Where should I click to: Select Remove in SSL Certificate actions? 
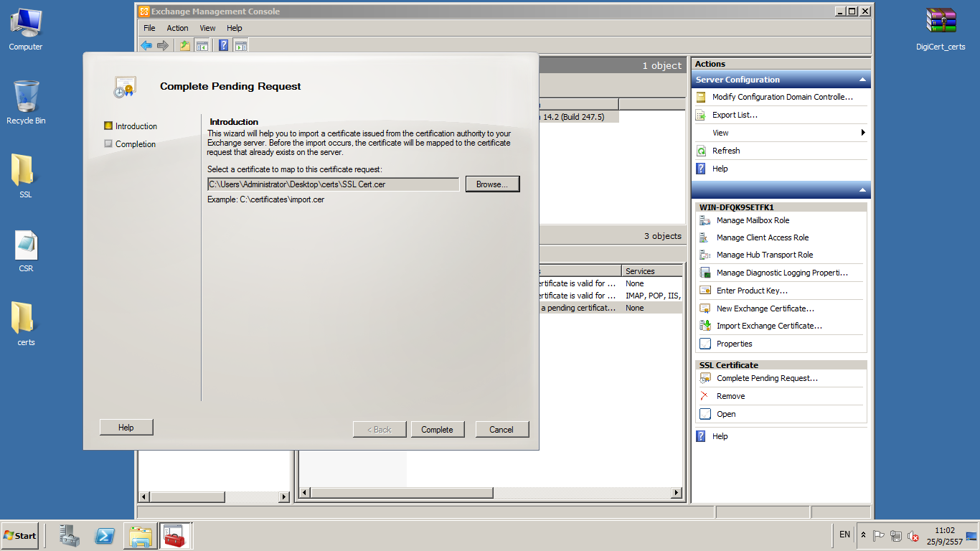(x=730, y=396)
